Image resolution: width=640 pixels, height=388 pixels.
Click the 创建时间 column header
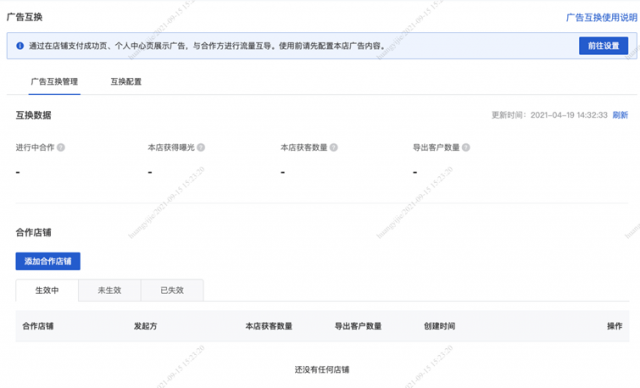pyautogui.click(x=440, y=326)
